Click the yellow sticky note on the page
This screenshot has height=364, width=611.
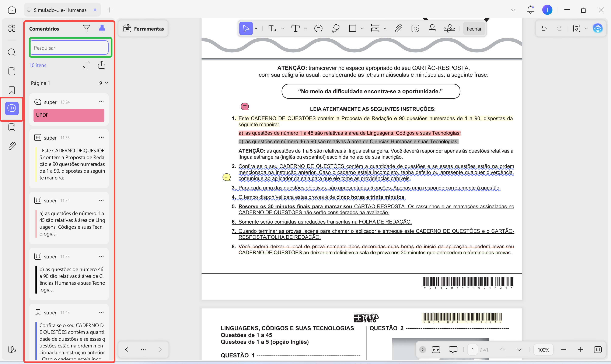click(x=226, y=177)
